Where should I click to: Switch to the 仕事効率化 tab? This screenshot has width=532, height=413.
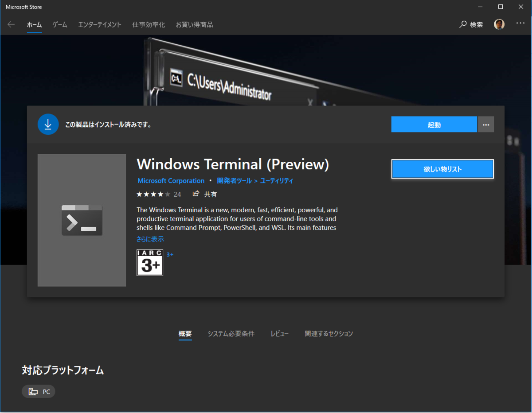coord(149,25)
